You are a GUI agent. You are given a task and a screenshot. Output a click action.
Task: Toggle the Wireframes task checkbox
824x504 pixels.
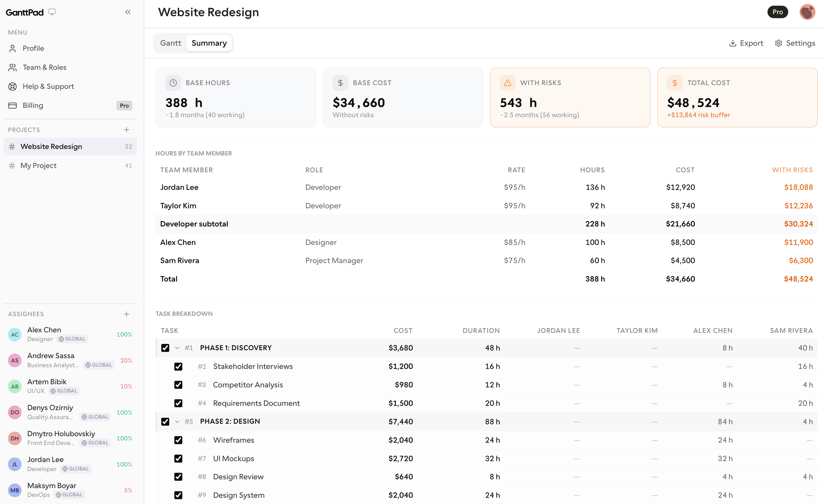[x=178, y=440]
